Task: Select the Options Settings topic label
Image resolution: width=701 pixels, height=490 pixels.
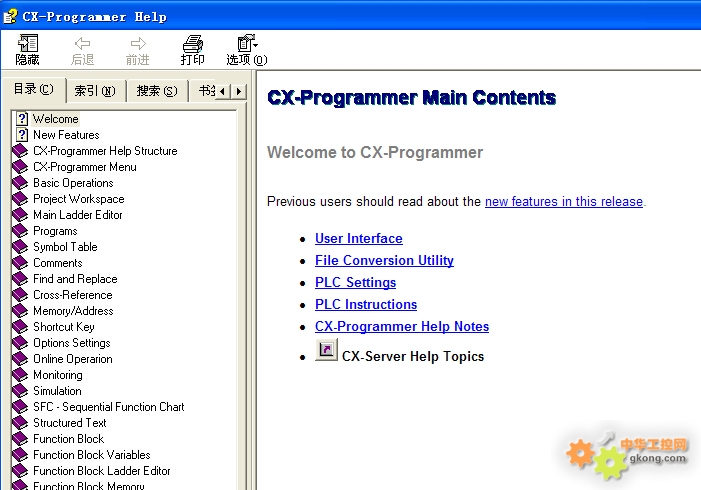Action: pos(72,343)
